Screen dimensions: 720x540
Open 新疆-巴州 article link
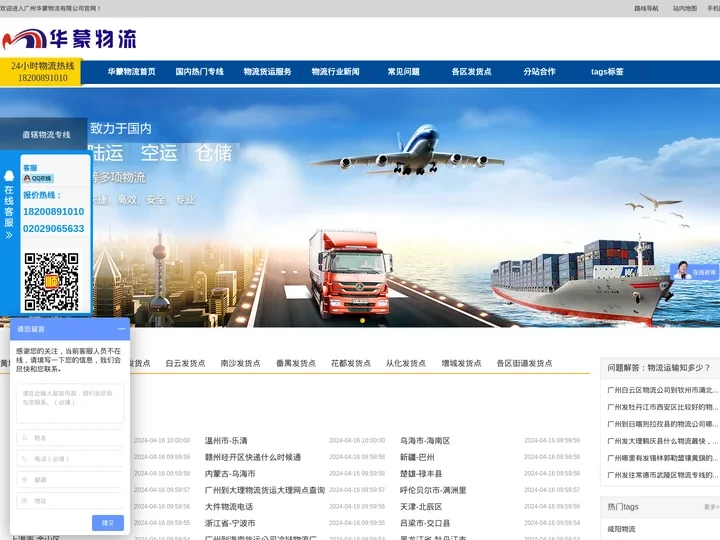coord(417,457)
